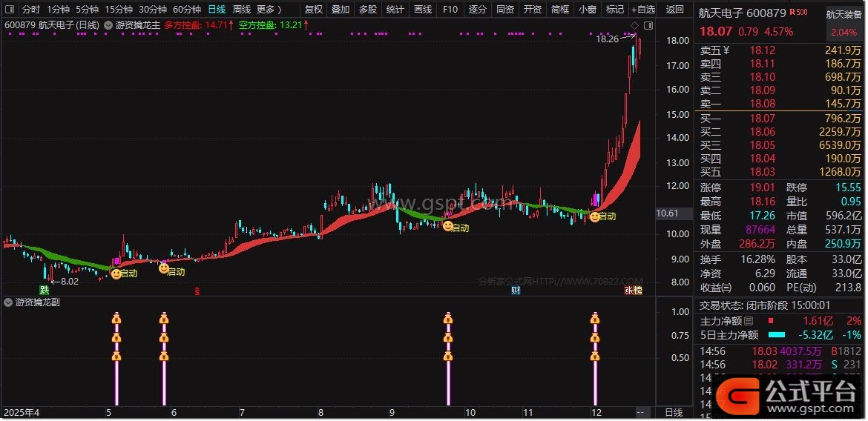868x421 pixels.
Task: Toggle 复权 price adjustment
Action: point(314,10)
